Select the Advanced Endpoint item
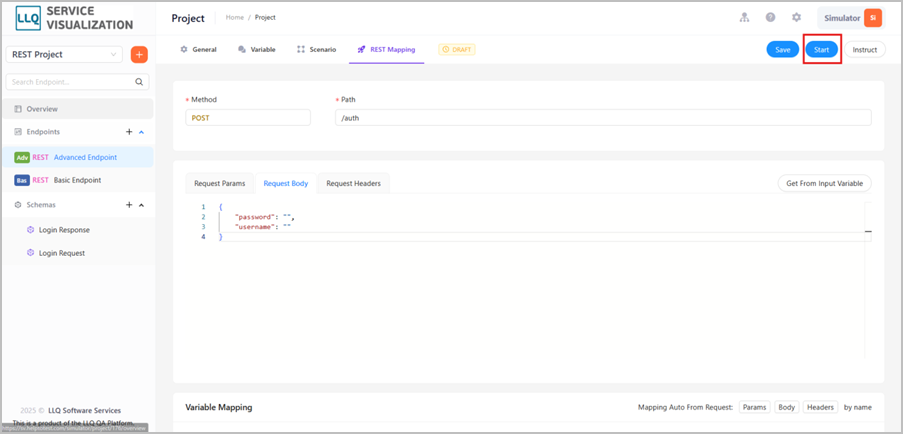 [x=77, y=157]
